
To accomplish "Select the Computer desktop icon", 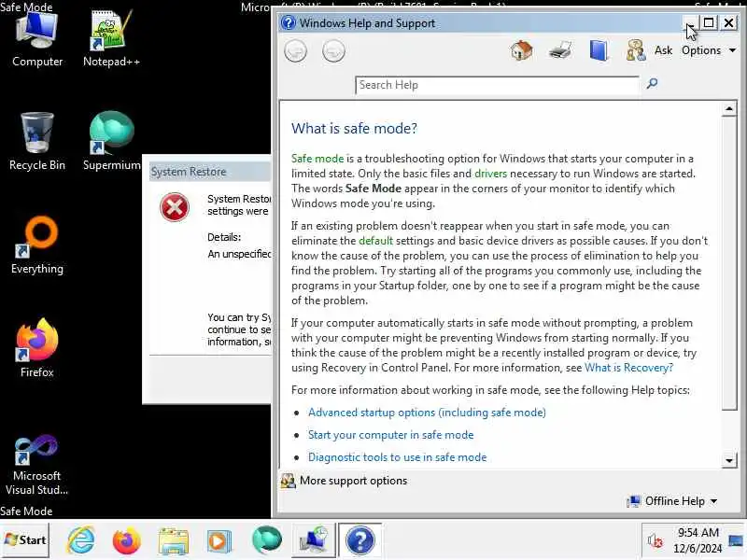I will pos(37,40).
